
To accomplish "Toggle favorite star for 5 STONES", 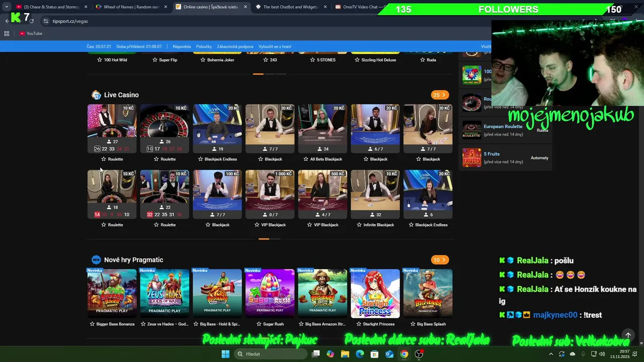I will 312,60.
